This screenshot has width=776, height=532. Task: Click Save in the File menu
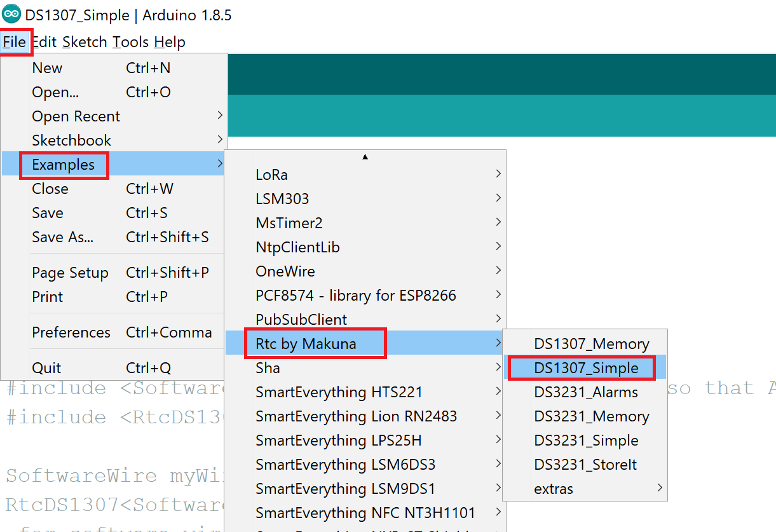coord(114,213)
